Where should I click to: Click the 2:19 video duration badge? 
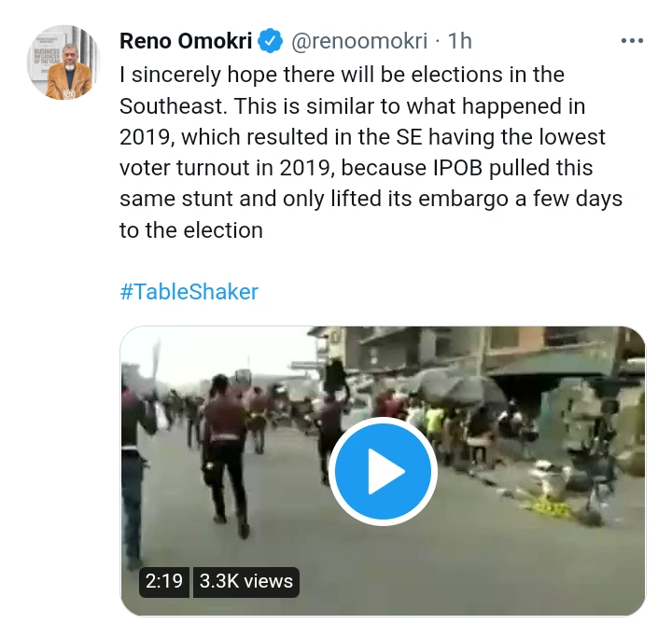coord(163,580)
